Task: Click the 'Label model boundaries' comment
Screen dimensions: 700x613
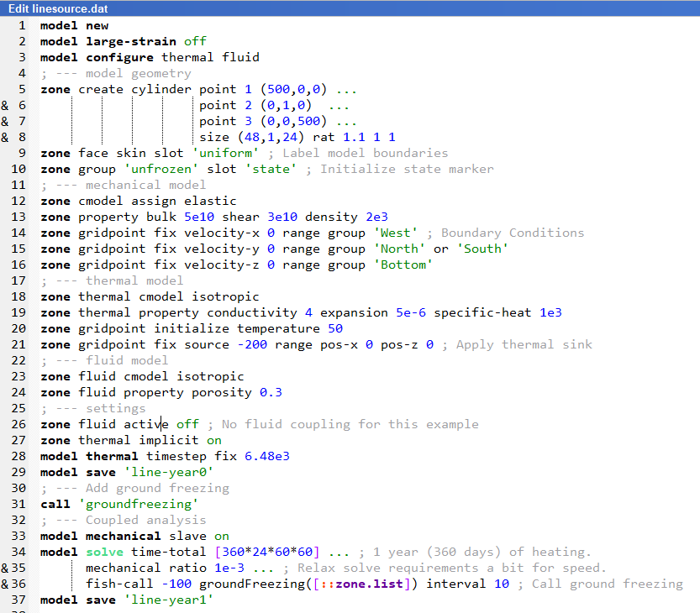Action: [366, 153]
